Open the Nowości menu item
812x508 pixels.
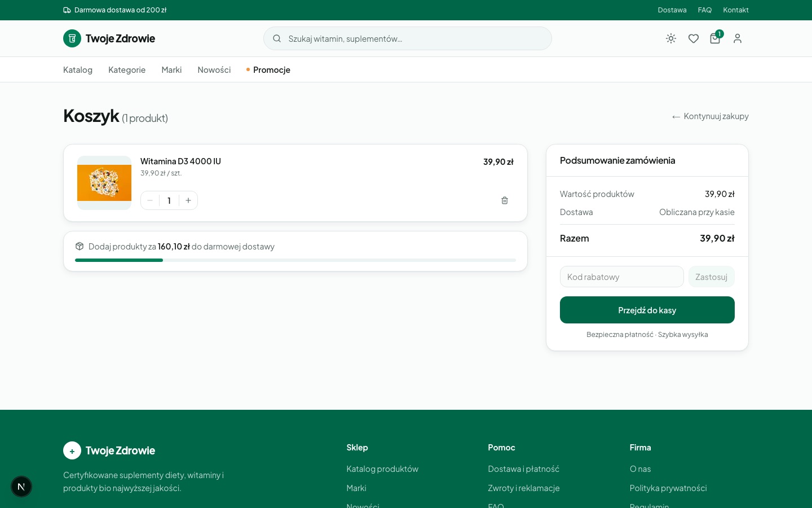214,70
